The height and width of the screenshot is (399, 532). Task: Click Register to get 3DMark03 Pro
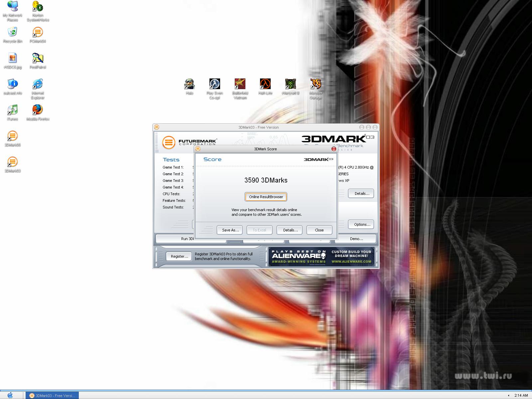179,256
